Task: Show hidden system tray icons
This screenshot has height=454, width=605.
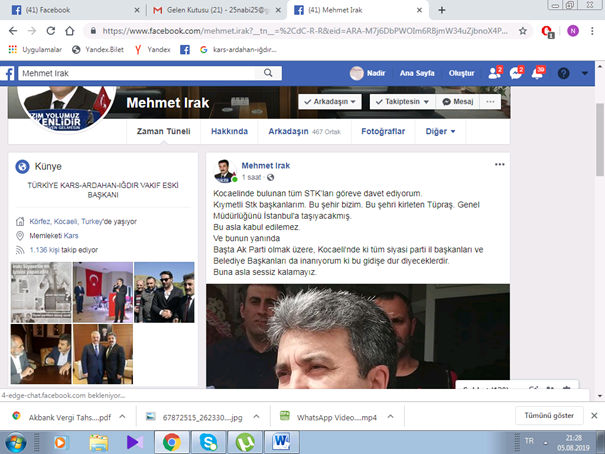Action: click(546, 443)
